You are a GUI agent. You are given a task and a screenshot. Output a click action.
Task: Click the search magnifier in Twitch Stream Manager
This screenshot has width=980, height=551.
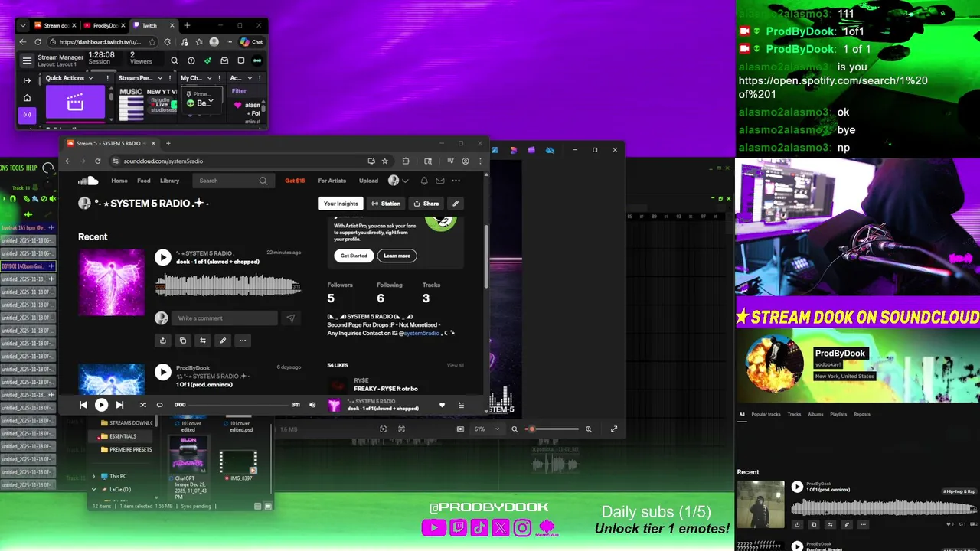tap(174, 60)
